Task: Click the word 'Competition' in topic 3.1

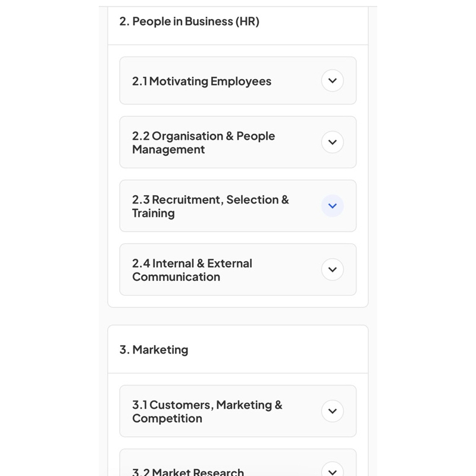Action: click(x=167, y=419)
